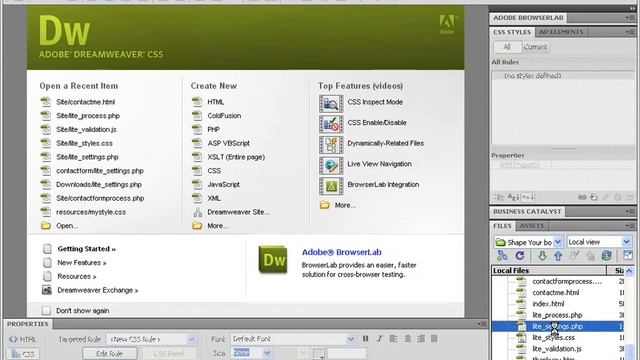Click CSS Enable/Disable video icon

point(331,124)
